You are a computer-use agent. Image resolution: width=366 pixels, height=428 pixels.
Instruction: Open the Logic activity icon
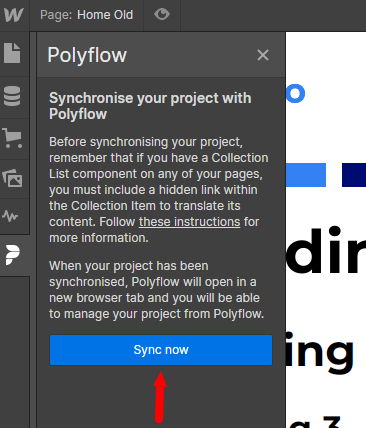pyautogui.click(x=10, y=216)
